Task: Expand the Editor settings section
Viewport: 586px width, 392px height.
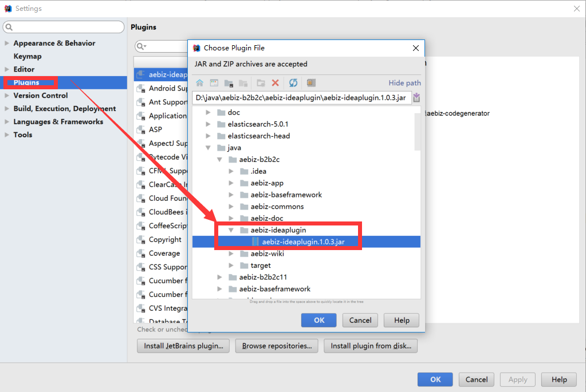Action: click(x=7, y=69)
